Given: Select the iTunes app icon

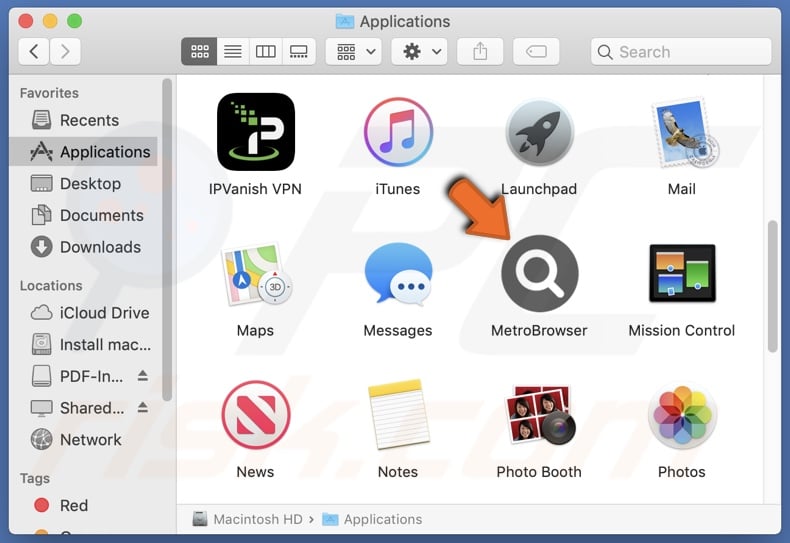Looking at the screenshot, I should click(398, 132).
